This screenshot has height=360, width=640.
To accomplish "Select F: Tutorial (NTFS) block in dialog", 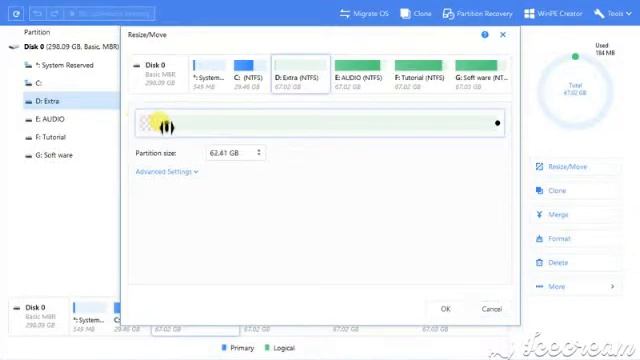I will [419, 75].
